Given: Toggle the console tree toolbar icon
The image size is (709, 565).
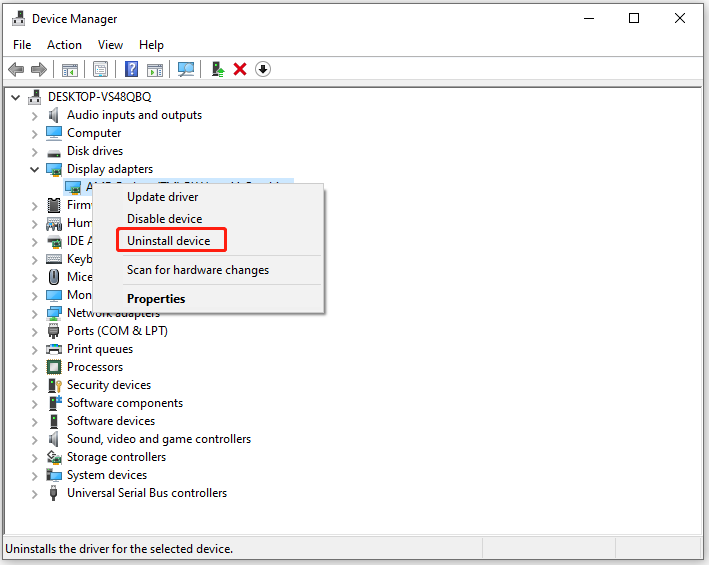Looking at the screenshot, I should pos(70,70).
